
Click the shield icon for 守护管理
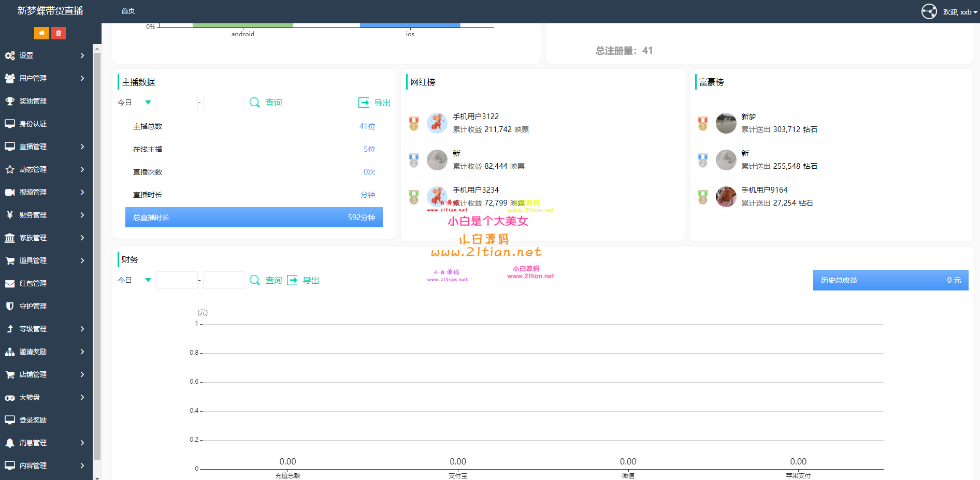(10, 306)
